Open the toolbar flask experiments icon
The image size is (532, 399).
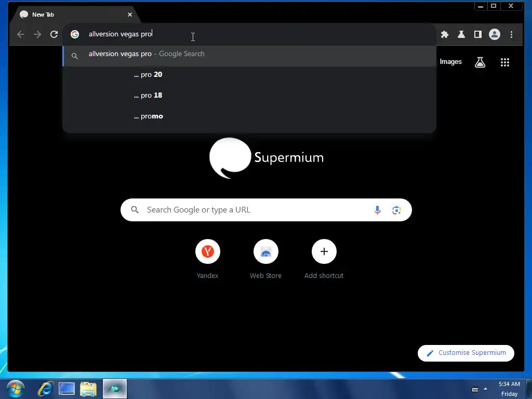pos(461,34)
